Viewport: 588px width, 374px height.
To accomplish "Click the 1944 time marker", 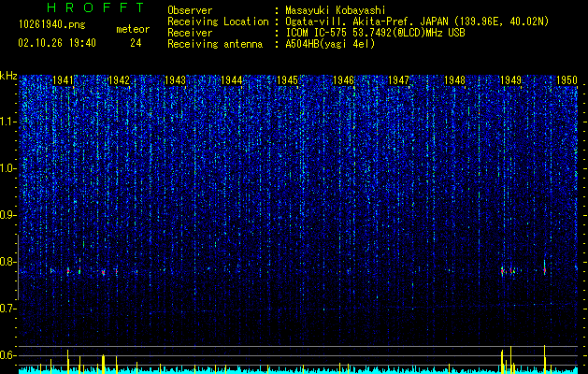I will pyautogui.click(x=232, y=79).
